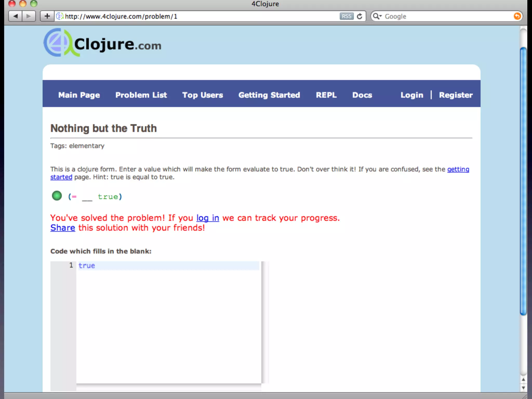Screen dimensions: 532x399
Task: Click the RSS badge in address bar
Action: pos(346,16)
